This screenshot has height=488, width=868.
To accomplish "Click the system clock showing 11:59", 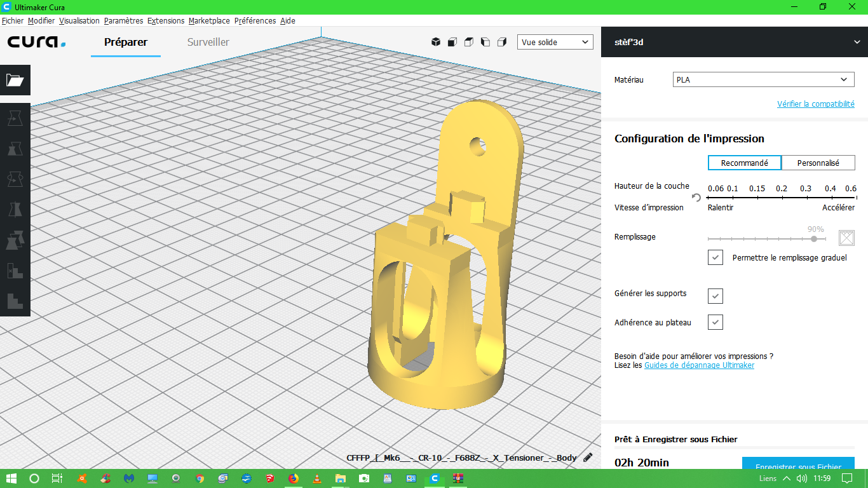I will (x=822, y=478).
